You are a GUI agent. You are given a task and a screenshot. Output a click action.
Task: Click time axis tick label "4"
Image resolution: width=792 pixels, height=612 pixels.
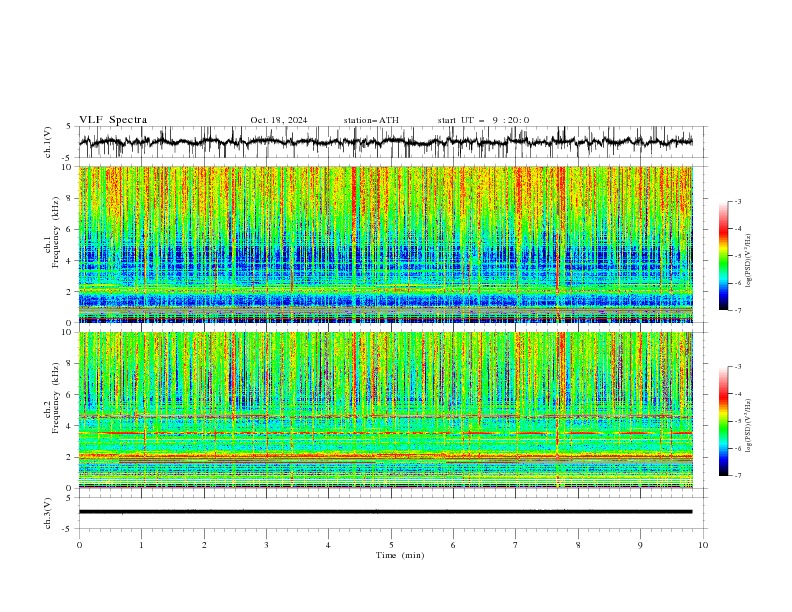[x=328, y=545]
